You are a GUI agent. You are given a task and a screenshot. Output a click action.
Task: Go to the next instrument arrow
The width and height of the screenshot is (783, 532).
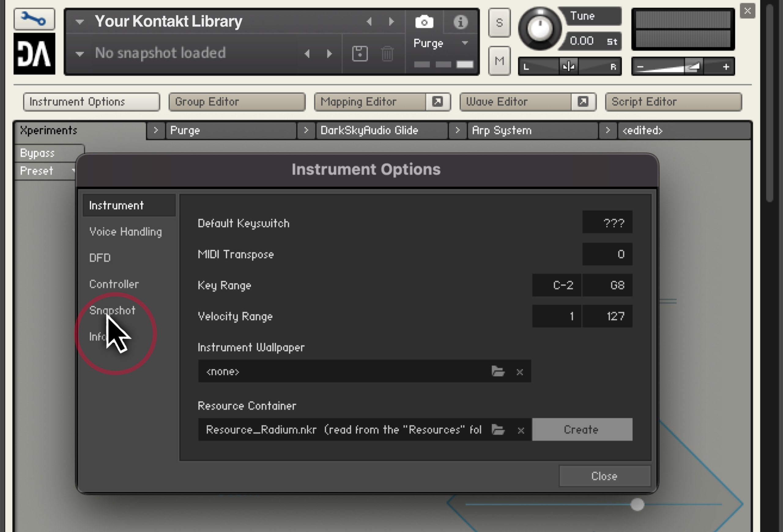click(391, 21)
